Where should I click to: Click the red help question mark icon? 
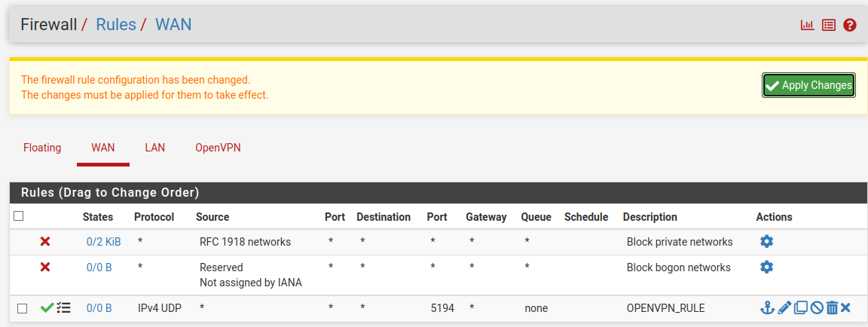pos(850,25)
